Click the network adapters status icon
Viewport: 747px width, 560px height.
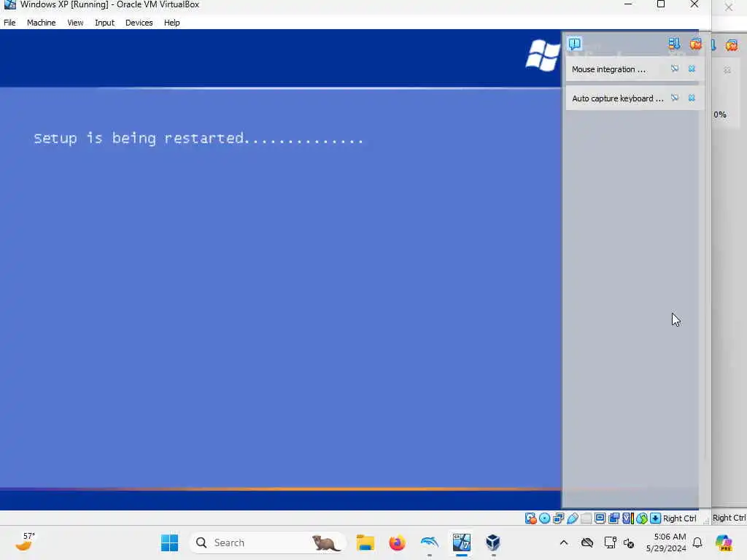558,518
